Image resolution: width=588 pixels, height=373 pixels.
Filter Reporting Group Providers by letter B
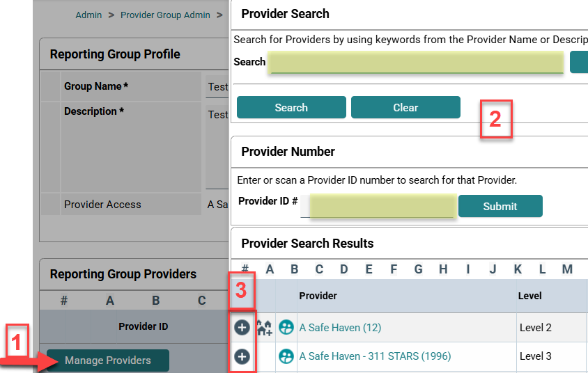[x=156, y=301]
